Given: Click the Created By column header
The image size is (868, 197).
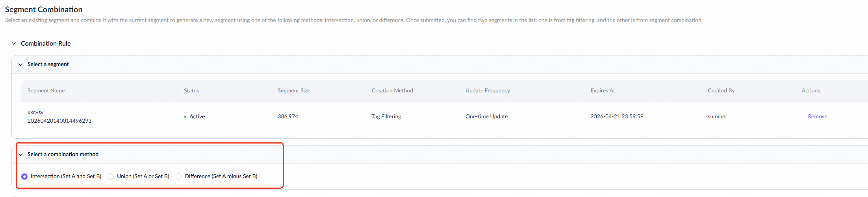Looking at the screenshot, I should pos(721,91).
